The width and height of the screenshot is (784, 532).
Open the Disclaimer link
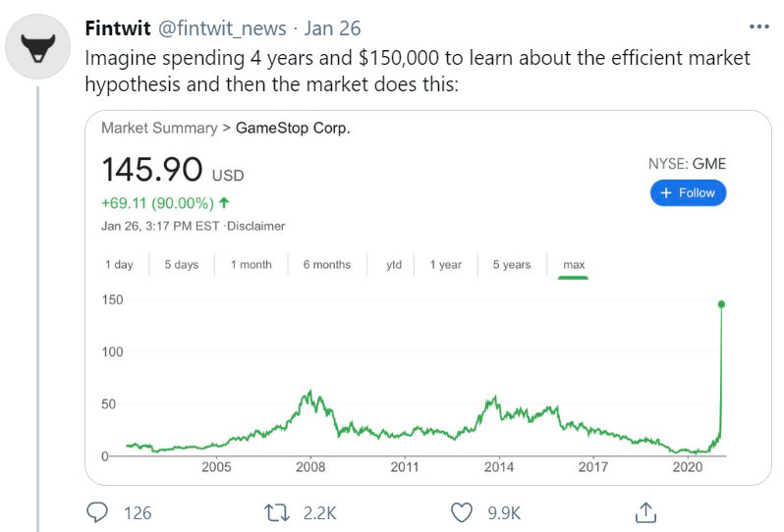coord(256,227)
